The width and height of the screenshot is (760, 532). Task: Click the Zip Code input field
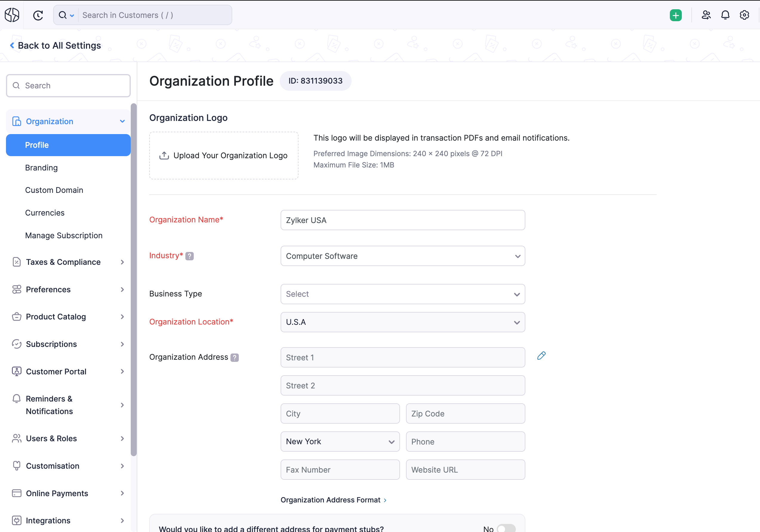pos(465,413)
